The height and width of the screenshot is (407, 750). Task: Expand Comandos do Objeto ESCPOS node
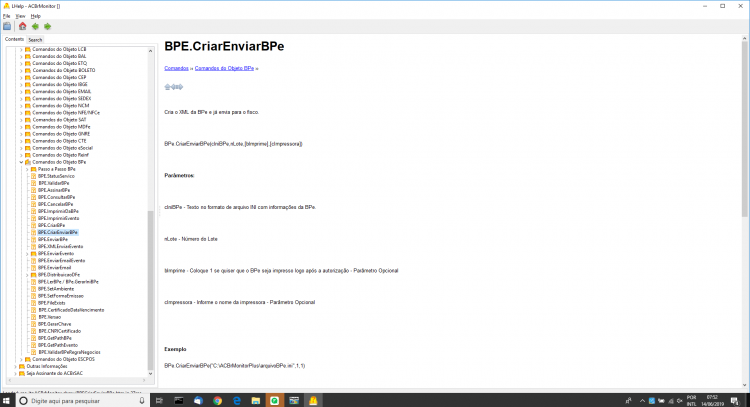(21, 359)
